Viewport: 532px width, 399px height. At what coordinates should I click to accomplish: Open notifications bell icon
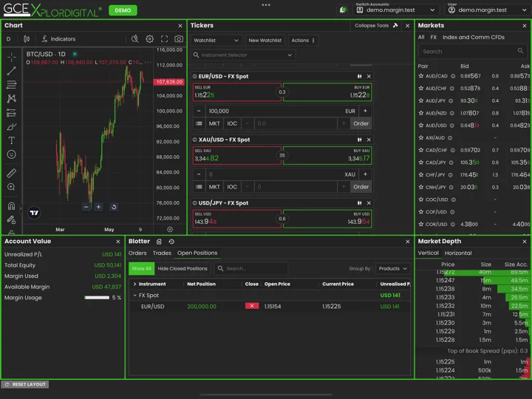coord(343,10)
